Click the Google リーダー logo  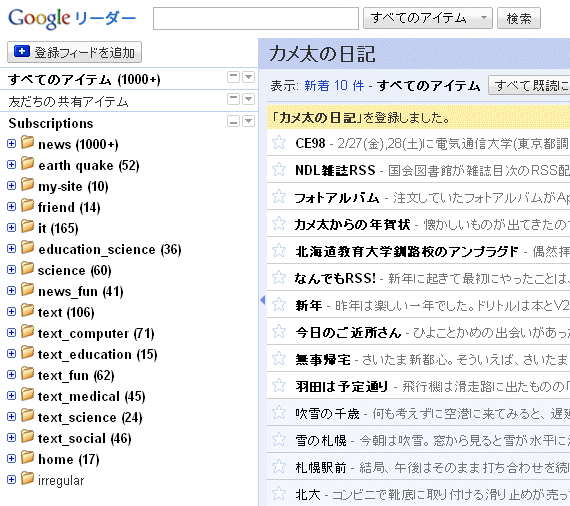pyautogui.click(x=72, y=18)
